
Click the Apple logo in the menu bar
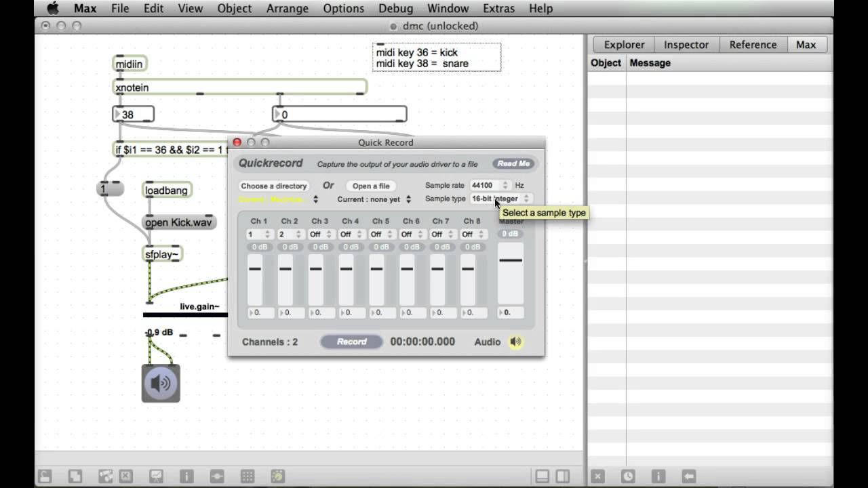[x=52, y=8]
